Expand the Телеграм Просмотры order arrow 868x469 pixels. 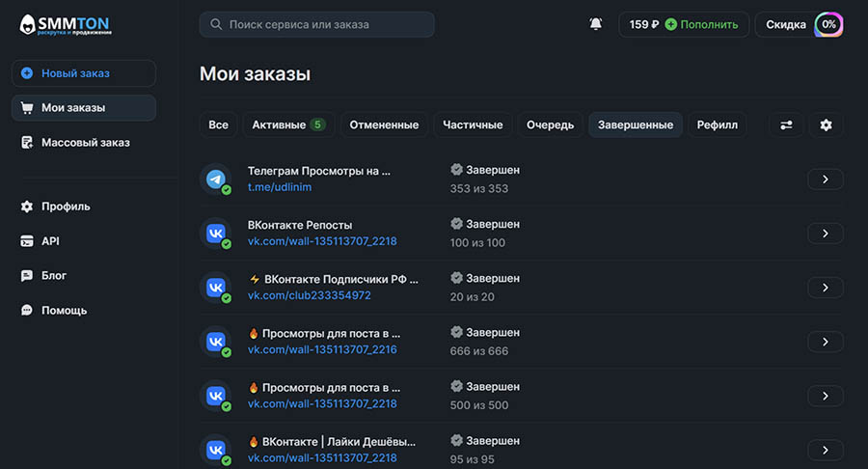(x=825, y=179)
